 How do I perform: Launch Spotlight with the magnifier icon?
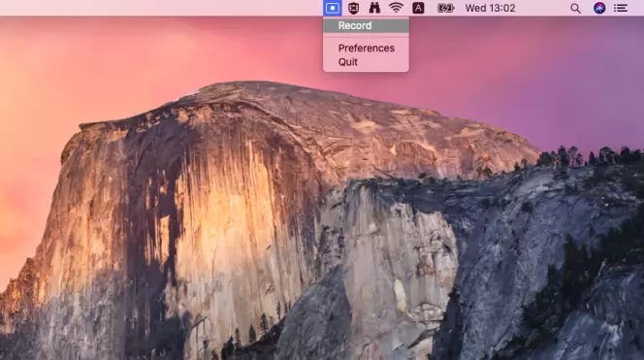[575, 8]
